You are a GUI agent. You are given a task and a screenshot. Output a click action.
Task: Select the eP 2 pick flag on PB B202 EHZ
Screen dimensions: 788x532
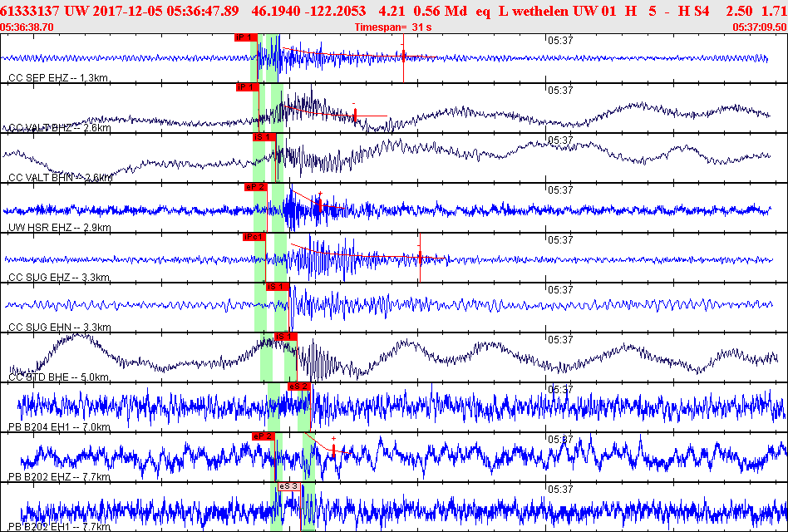click(x=263, y=436)
